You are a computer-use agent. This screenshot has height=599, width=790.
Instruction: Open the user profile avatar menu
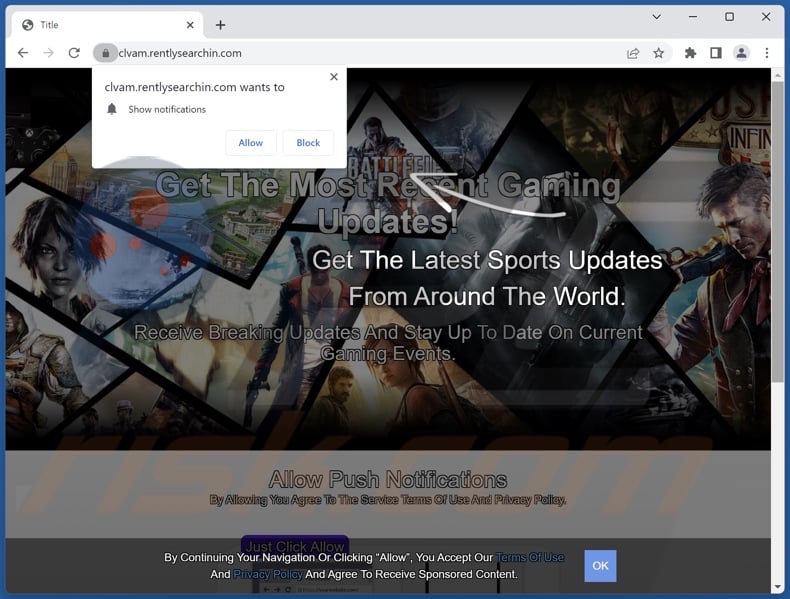[x=741, y=53]
